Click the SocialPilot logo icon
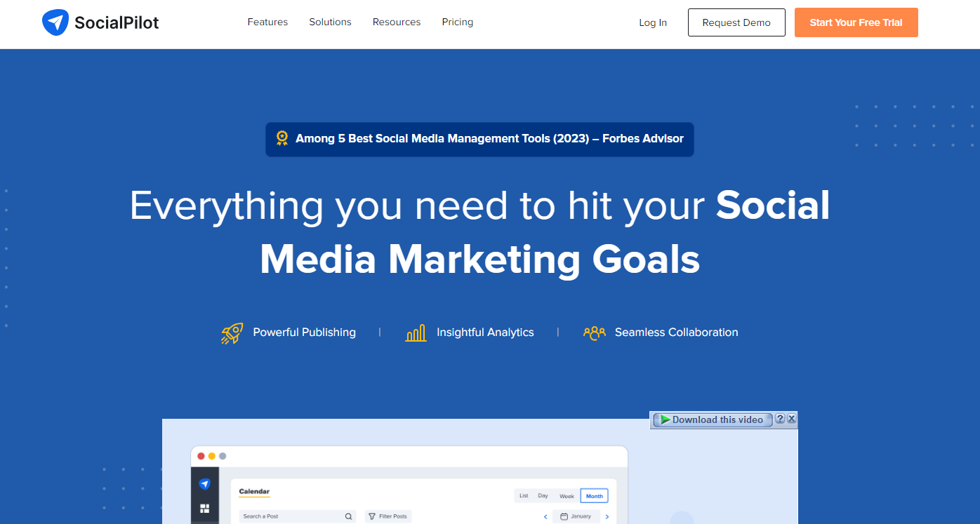This screenshot has width=980, height=524. [x=55, y=22]
